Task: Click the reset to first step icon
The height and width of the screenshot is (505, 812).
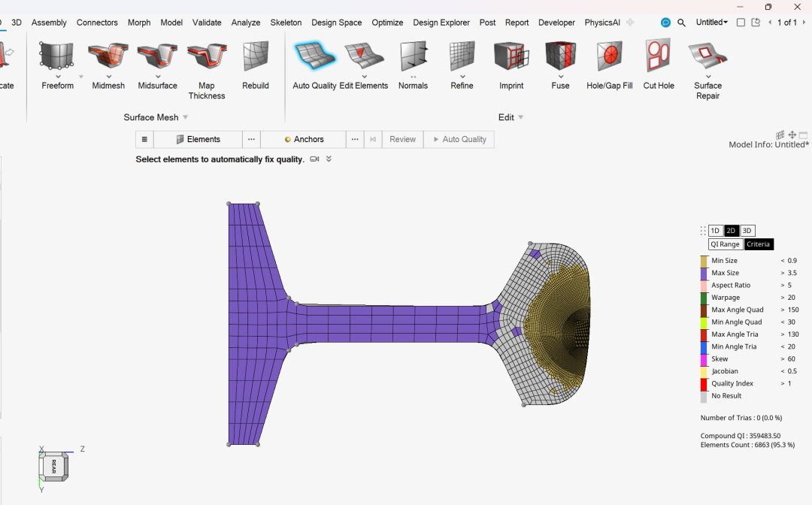Action: tap(373, 139)
